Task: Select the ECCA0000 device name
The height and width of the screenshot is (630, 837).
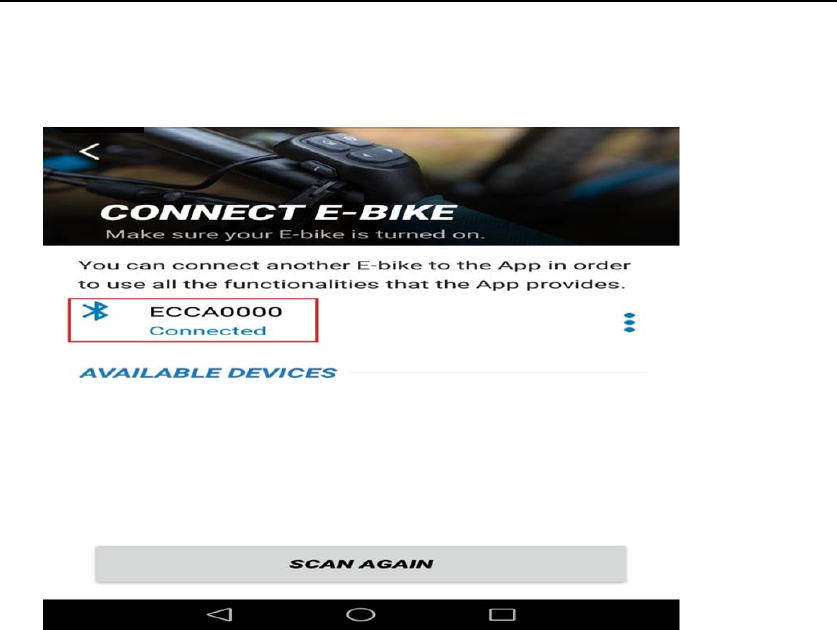Action: tap(216, 312)
